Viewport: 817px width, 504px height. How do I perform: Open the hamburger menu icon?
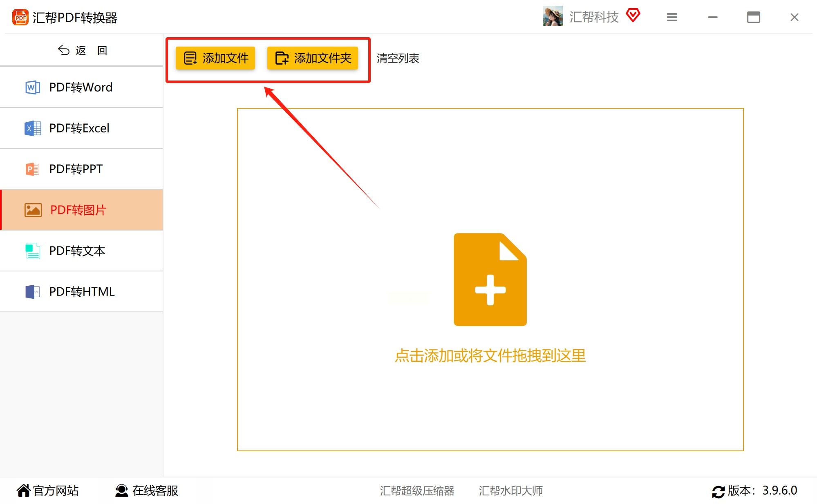click(672, 17)
